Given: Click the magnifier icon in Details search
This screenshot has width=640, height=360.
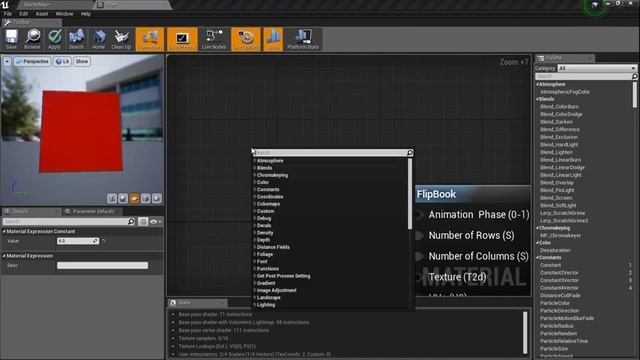Looking at the screenshot, I should 131,221.
